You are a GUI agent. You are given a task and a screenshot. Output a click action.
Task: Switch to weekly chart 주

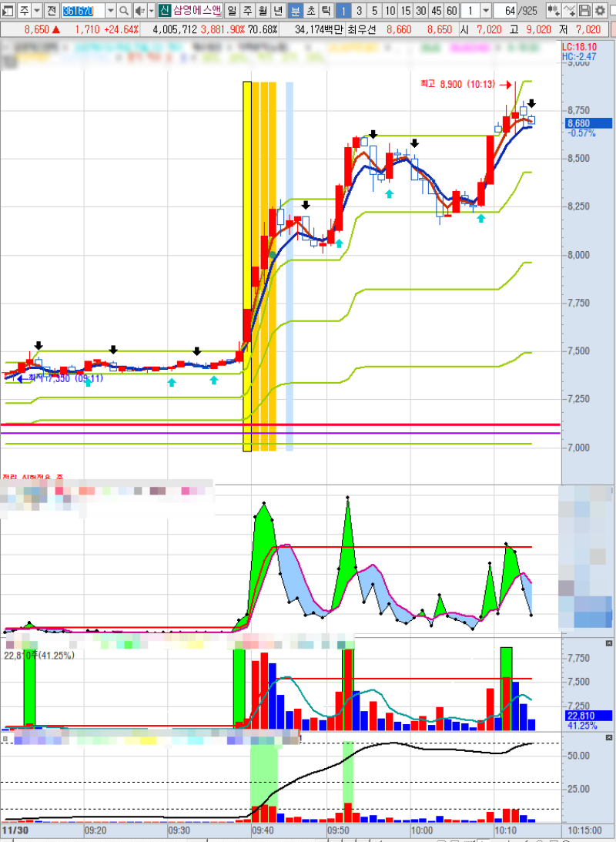point(247,10)
